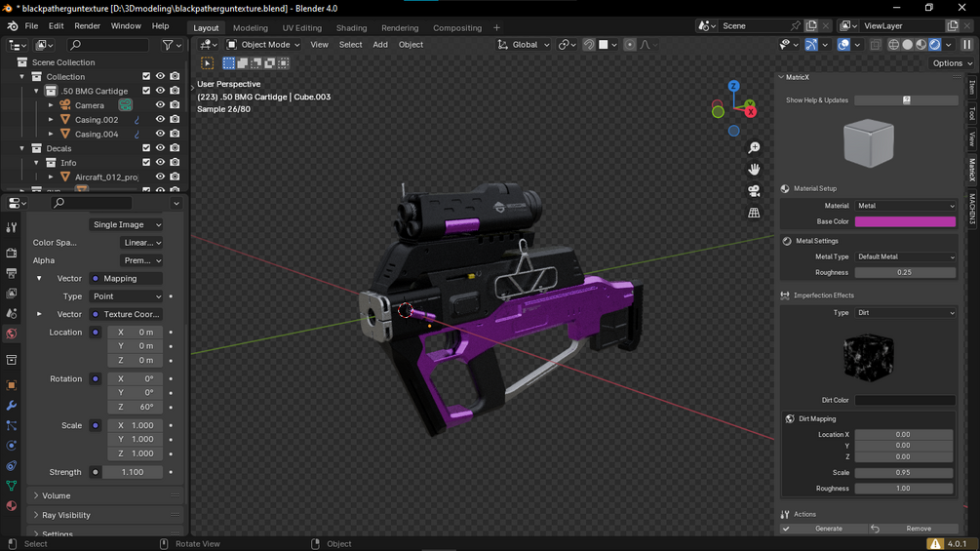The height and width of the screenshot is (551, 980).
Task: Open the Color Space Linear dropdown
Action: point(141,243)
